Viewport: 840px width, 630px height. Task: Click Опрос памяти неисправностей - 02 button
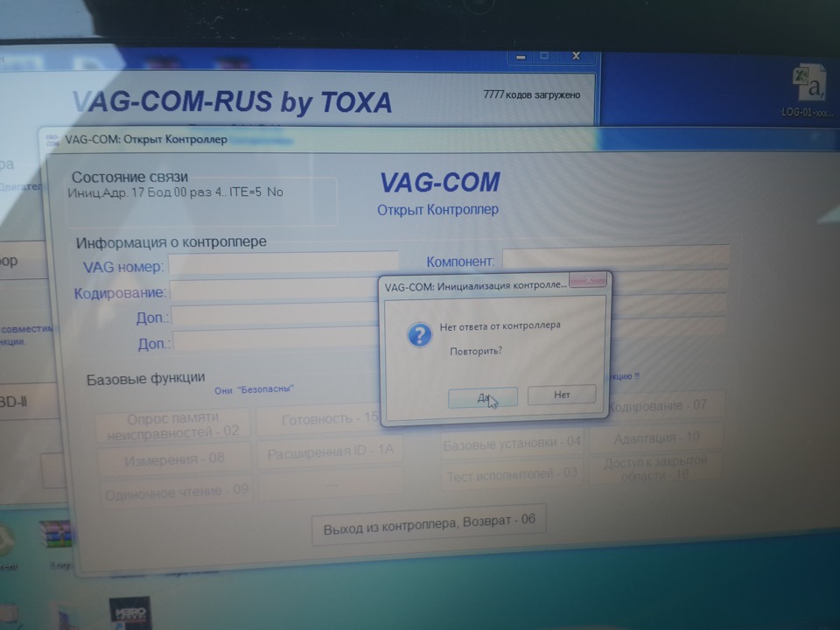pos(172,425)
